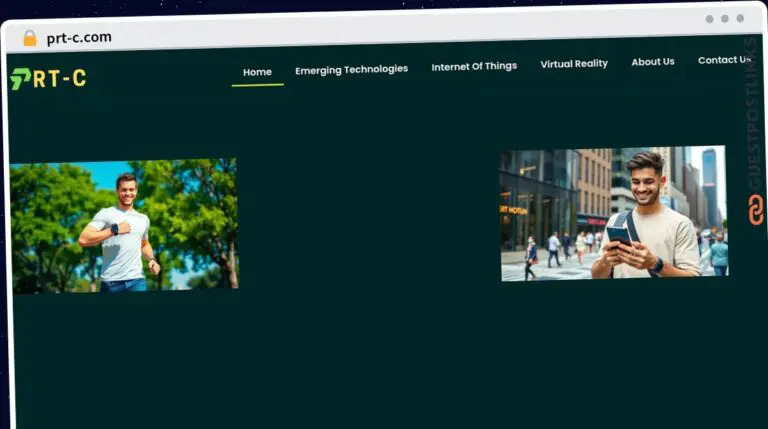The width and height of the screenshot is (768, 429).
Task: Click the green underline below Home
Action: (x=258, y=85)
